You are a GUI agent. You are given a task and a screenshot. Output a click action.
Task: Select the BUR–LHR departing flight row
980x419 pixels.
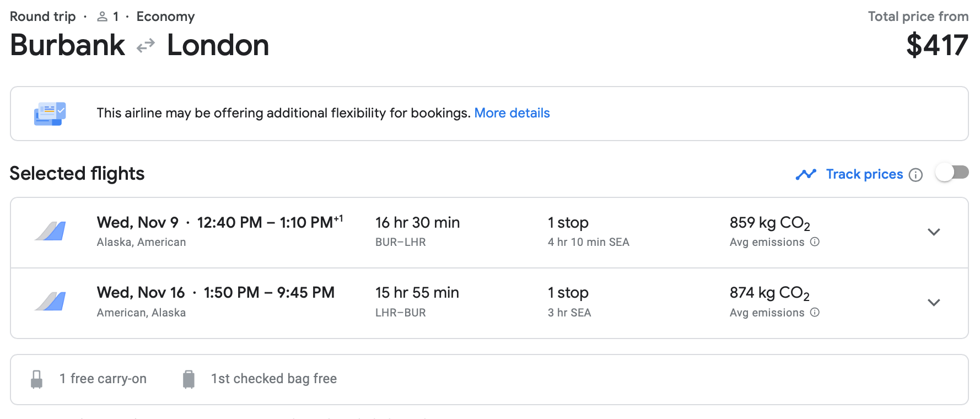pyautogui.click(x=417, y=232)
